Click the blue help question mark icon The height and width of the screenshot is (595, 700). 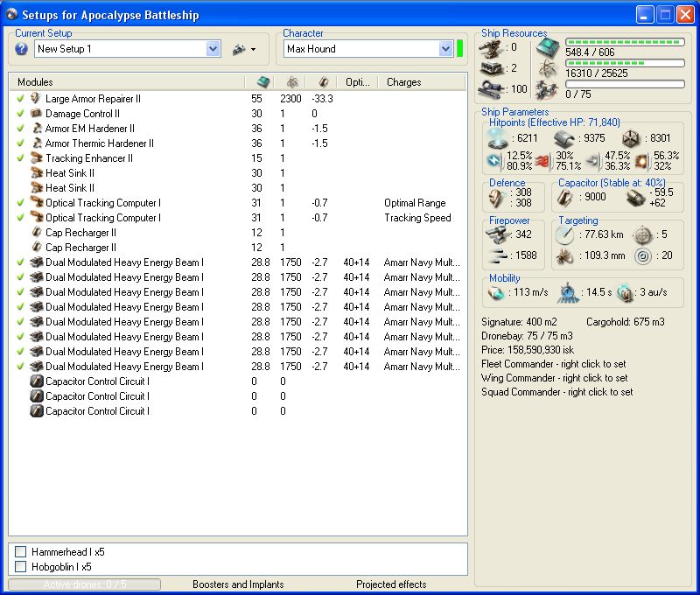click(x=22, y=49)
